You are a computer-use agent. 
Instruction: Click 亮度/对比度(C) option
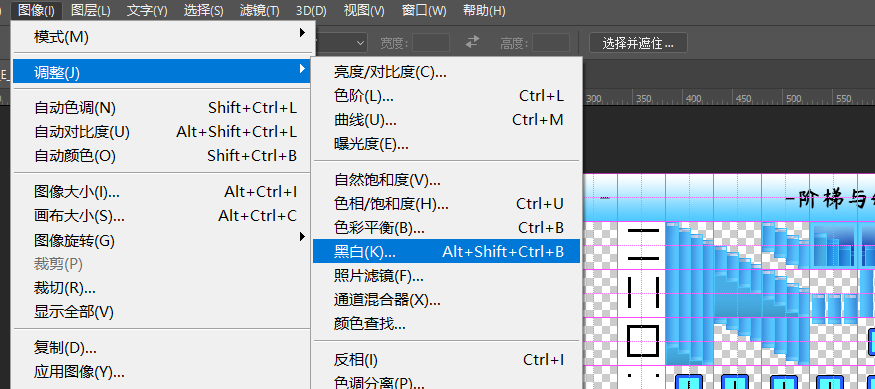click(x=446, y=71)
